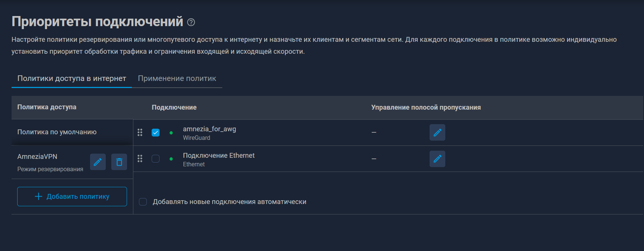Edit the AmneziaVPN policy with pencil icon
The height and width of the screenshot is (251, 644).
click(98, 162)
